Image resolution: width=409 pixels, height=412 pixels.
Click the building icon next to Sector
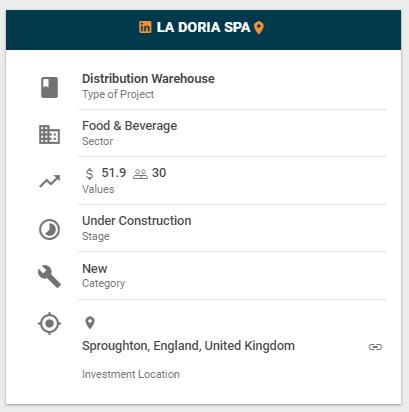[x=49, y=135]
